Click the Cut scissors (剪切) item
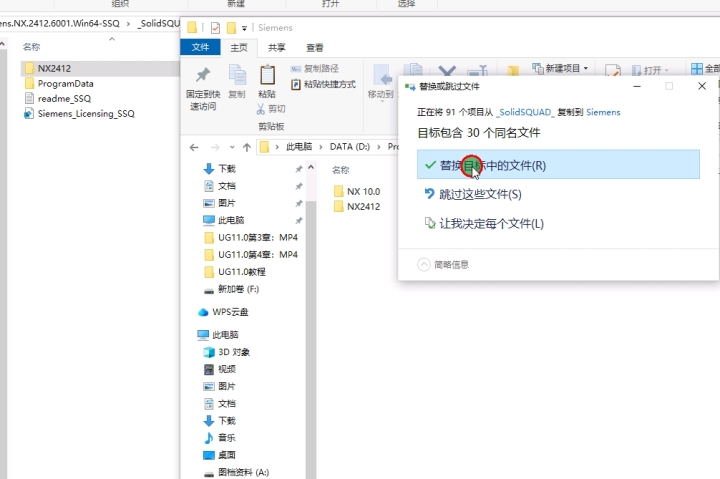Viewport: 720px width, 479px height. pyautogui.click(x=271, y=109)
